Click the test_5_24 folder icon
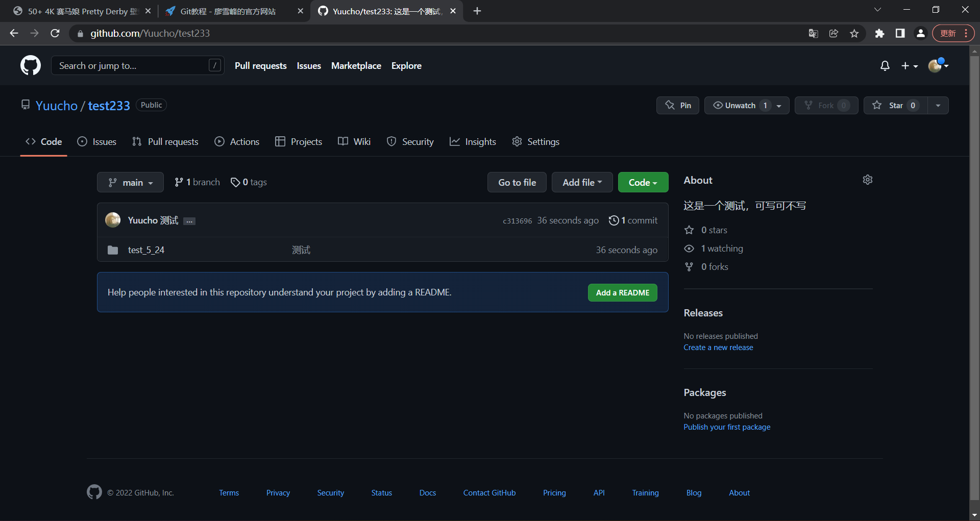This screenshot has width=980, height=521. point(113,250)
